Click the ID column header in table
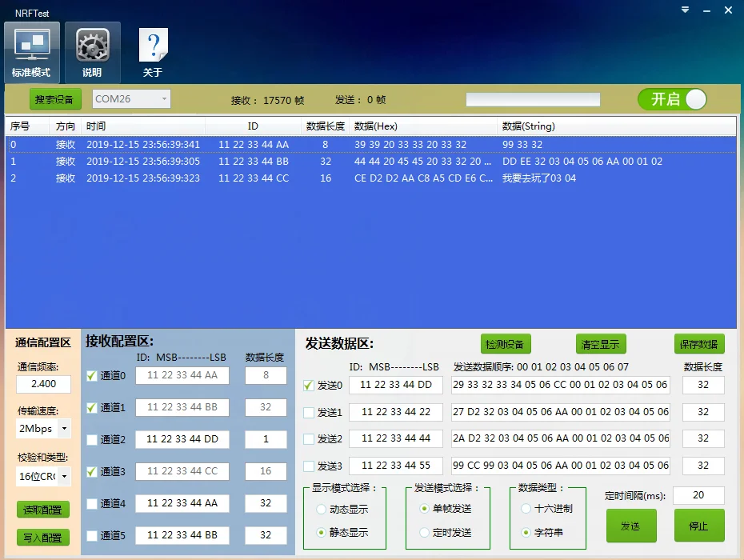 (253, 126)
